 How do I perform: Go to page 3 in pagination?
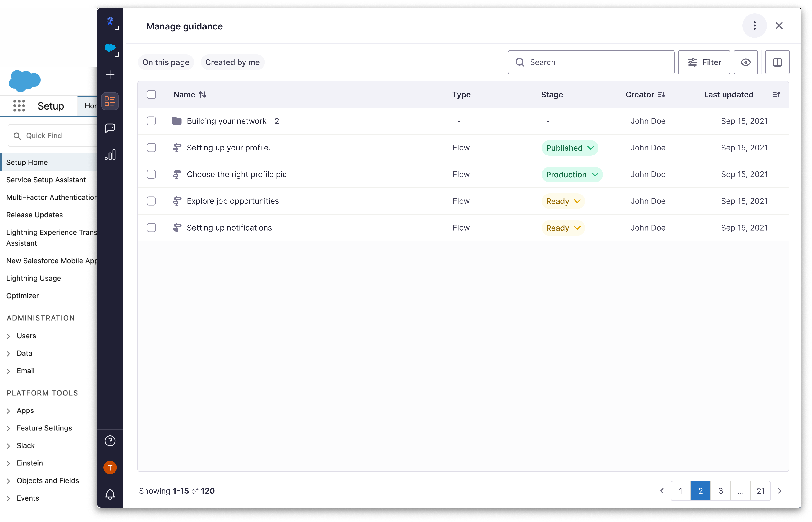point(720,491)
